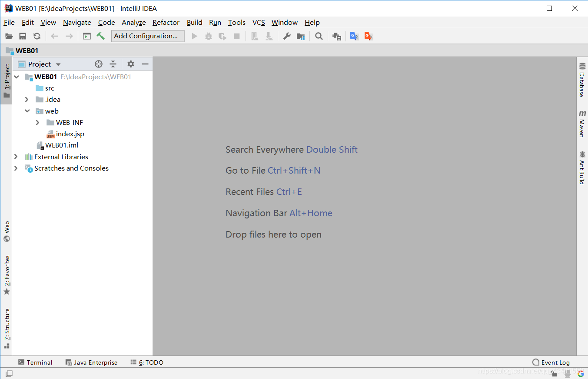Click the greyed-out download-like toolbar icon
588x379 pixels.
click(x=269, y=36)
